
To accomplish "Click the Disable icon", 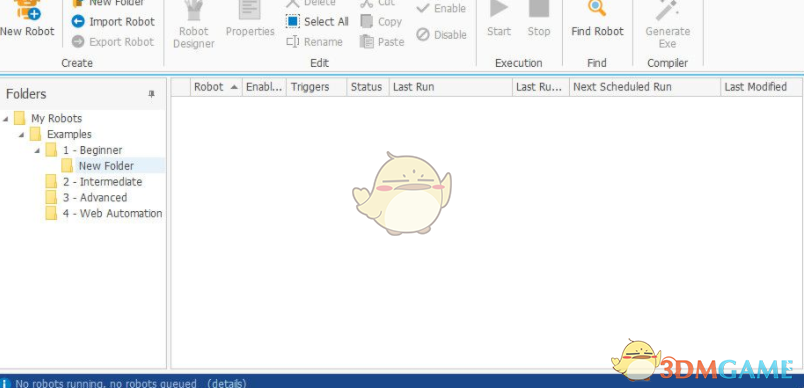I will (x=423, y=34).
